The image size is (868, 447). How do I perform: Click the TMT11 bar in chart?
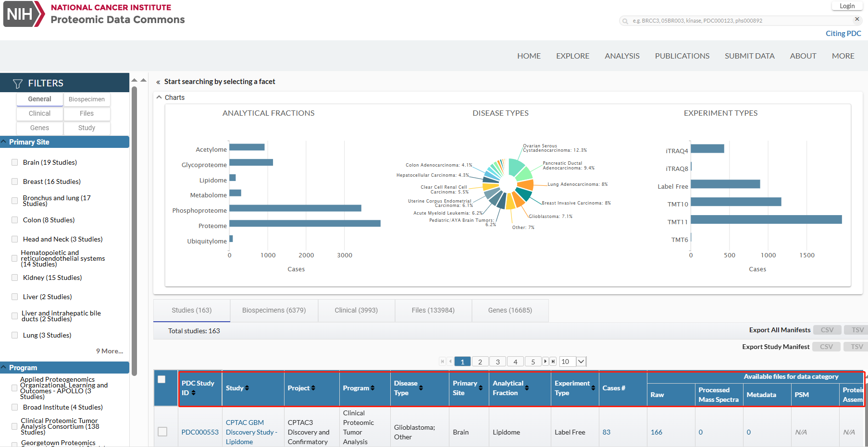pyautogui.click(x=766, y=219)
